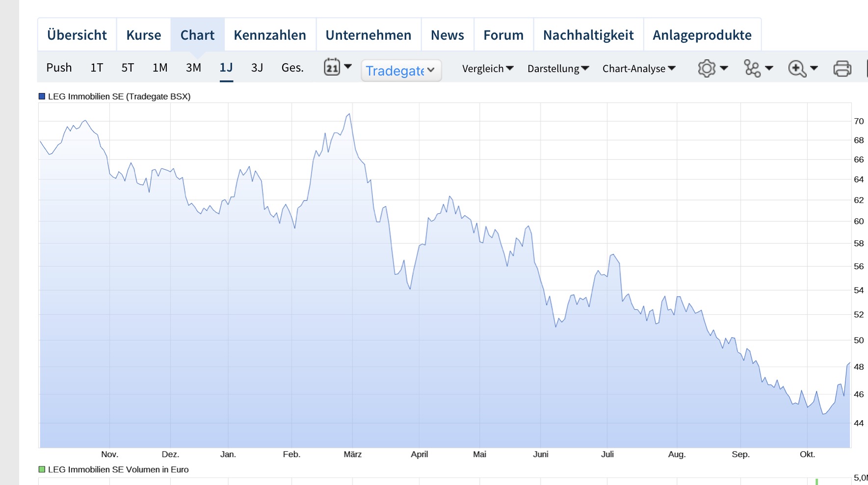Expand the arrow next to the zoom icon
The width and height of the screenshot is (868, 485).
814,68
